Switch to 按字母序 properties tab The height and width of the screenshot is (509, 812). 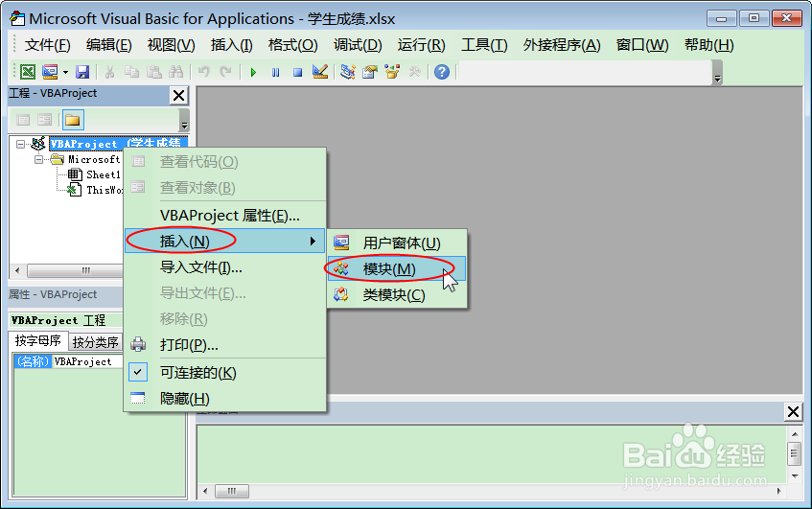pyautogui.click(x=38, y=340)
